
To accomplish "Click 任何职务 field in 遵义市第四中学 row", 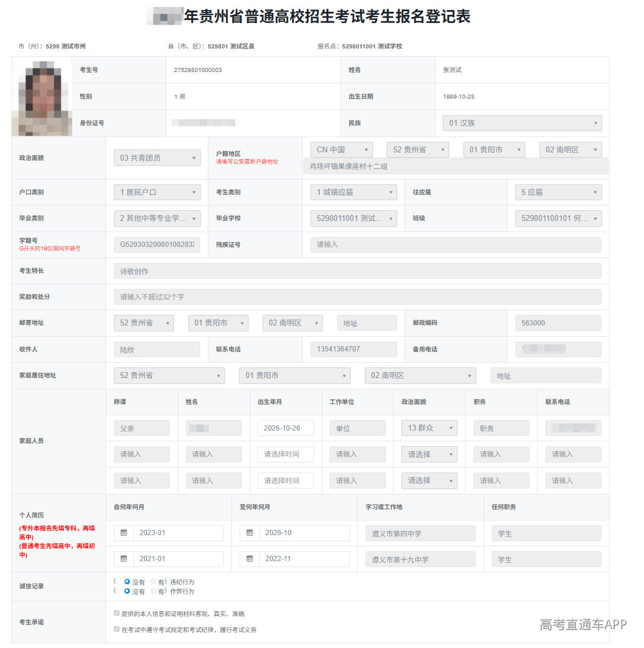I will click(x=547, y=533).
